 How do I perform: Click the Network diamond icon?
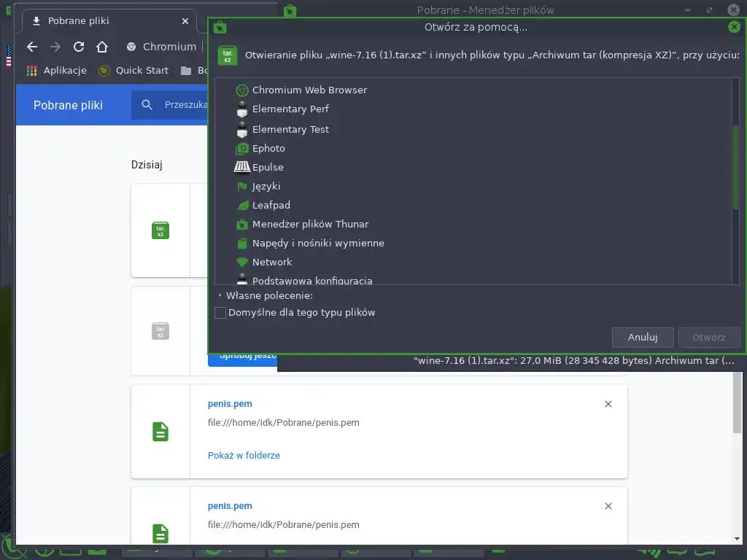click(242, 262)
